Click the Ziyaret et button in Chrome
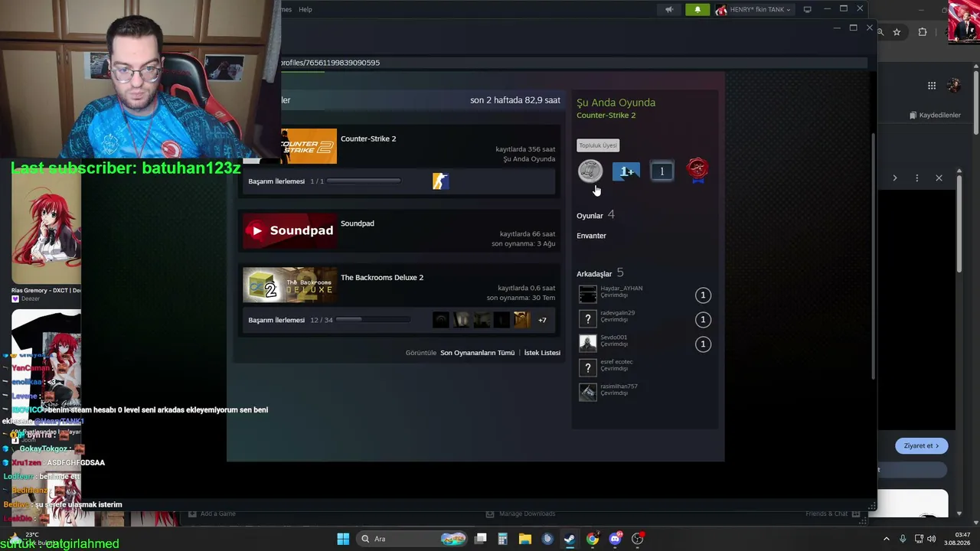The image size is (980, 551). [x=921, y=445]
